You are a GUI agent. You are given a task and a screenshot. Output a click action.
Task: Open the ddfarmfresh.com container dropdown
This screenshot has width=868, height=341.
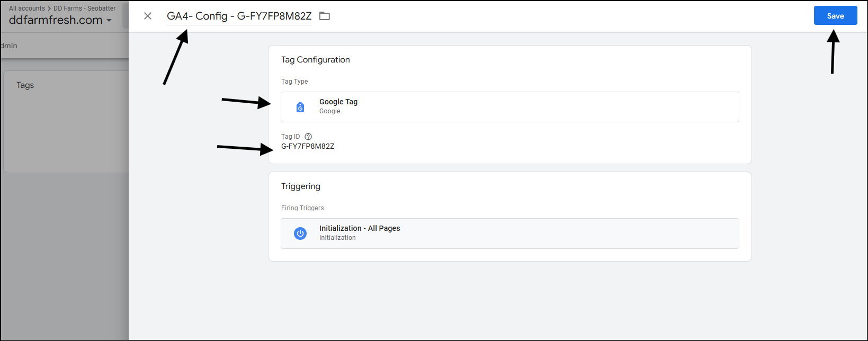pyautogui.click(x=60, y=20)
